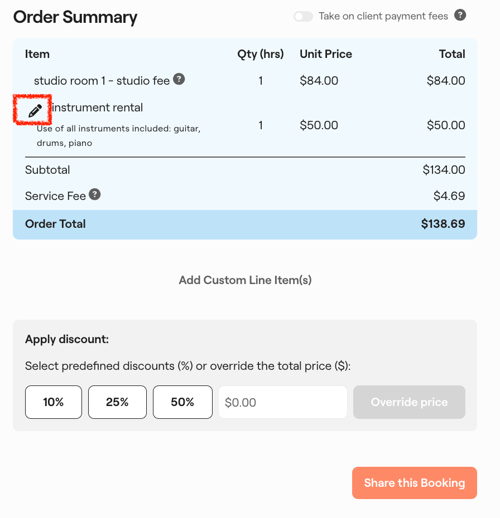This screenshot has width=500, height=518.
Task: Click help icon beside client payment fees
Action: pyautogui.click(x=460, y=15)
